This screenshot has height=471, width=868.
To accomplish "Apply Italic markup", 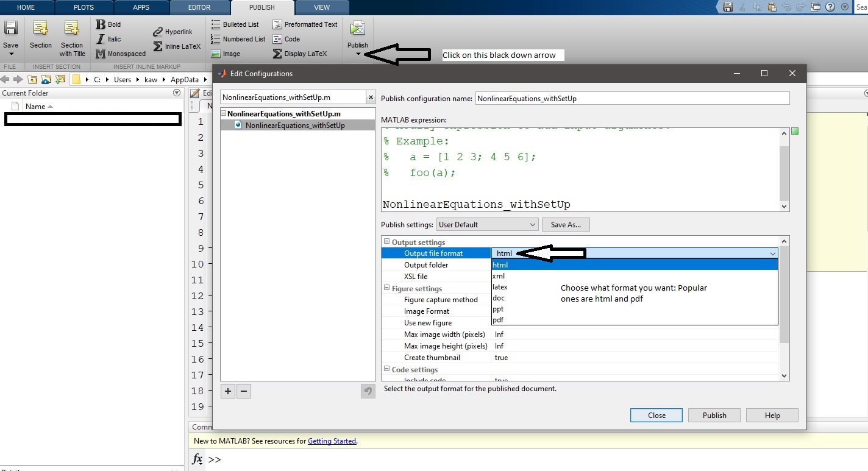I will [108, 39].
